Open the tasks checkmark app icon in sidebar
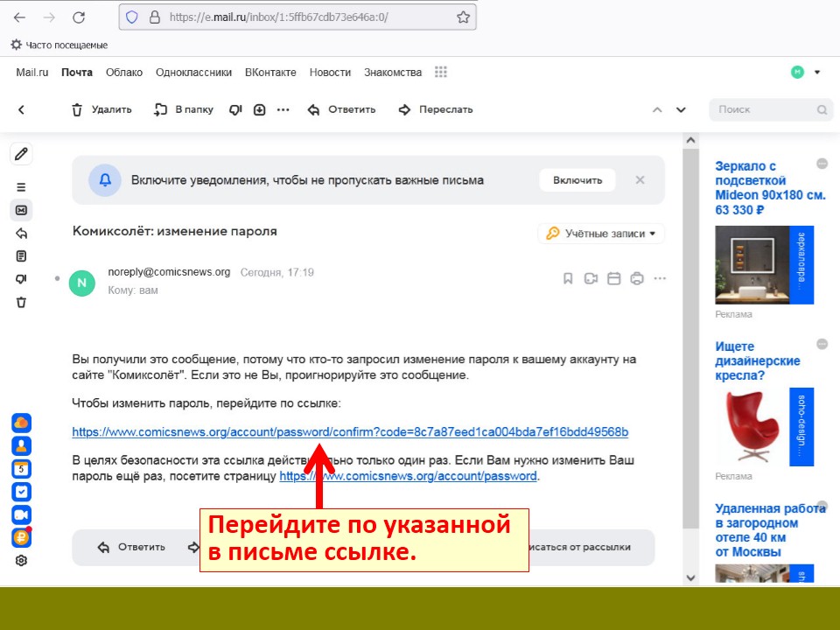This screenshot has width=840, height=630. [x=21, y=492]
